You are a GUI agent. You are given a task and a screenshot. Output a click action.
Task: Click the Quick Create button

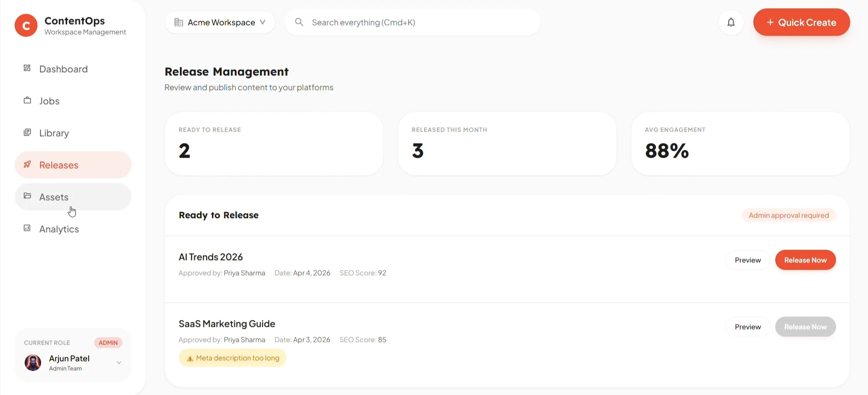801,22
